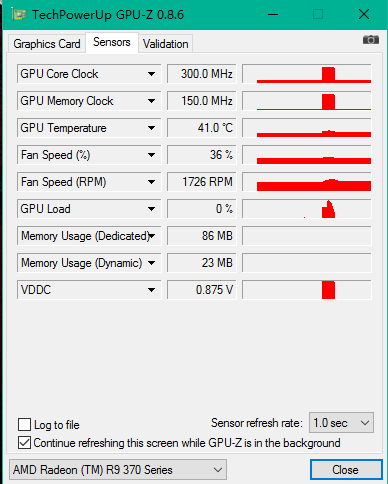The height and width of the screenshot is (484, 388).
Task: Open the GPU Temperature dropdown arrow
Action: 151,128
